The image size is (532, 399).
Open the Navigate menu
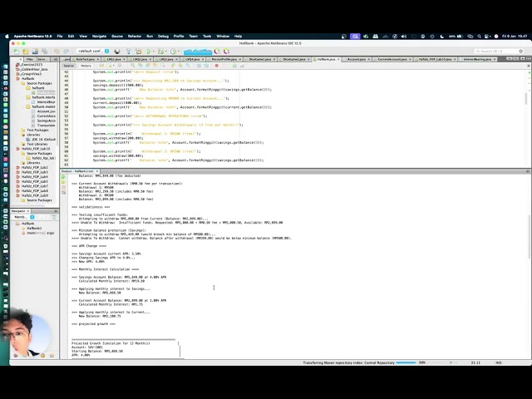coord(99,37)
